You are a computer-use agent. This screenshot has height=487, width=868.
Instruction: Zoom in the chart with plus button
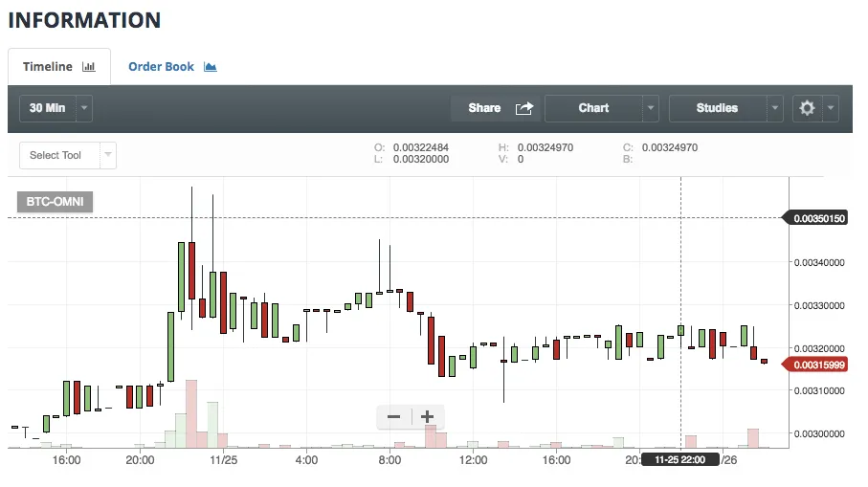coord(427,417)
